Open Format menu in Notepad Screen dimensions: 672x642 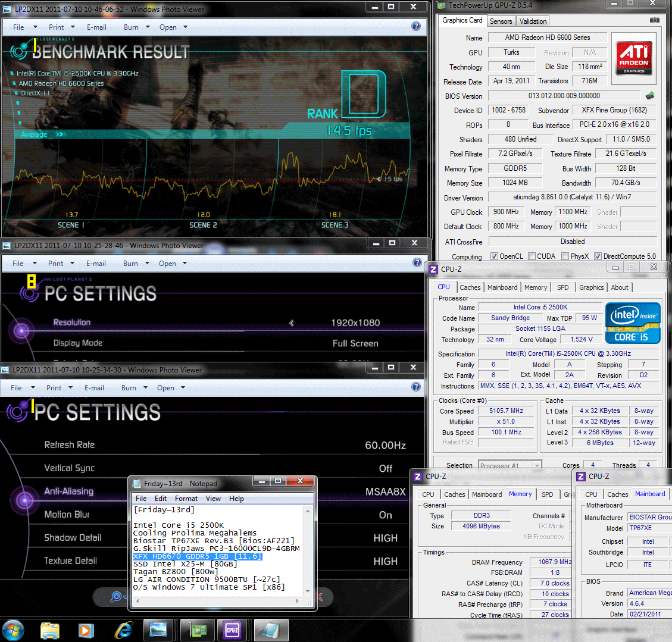186,499
